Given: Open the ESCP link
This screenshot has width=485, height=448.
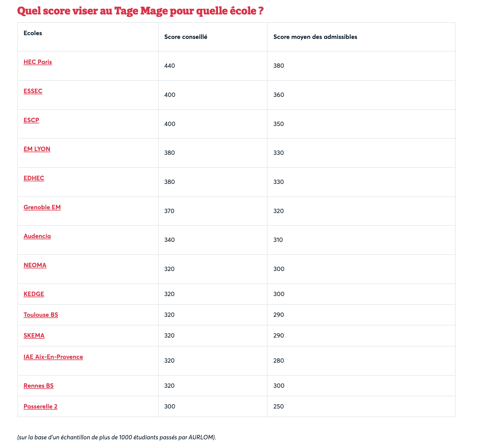Looking at the screenshot, I should tap(31, 120).
